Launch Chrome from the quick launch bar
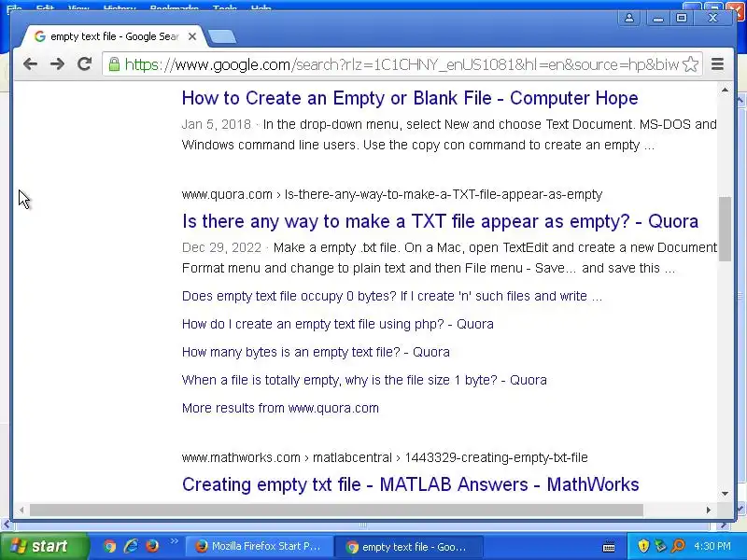Viewport: 747px width, 560px height. pos(109,546)
